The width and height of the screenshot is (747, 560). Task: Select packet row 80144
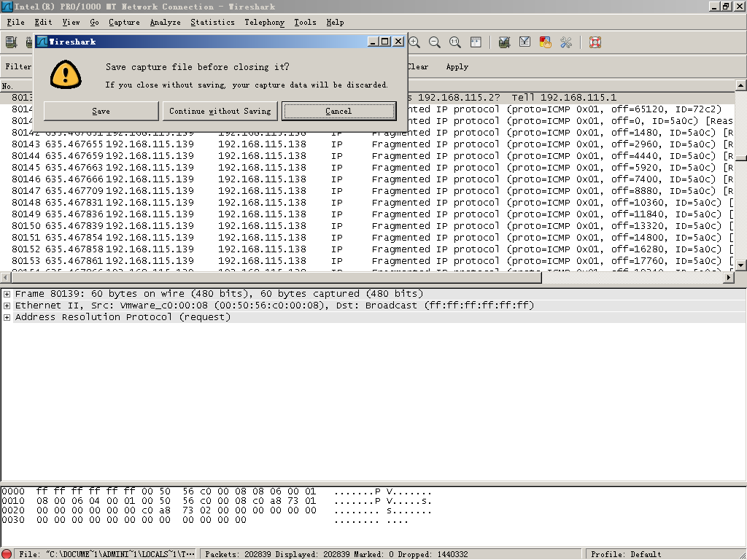click(368, 156)
